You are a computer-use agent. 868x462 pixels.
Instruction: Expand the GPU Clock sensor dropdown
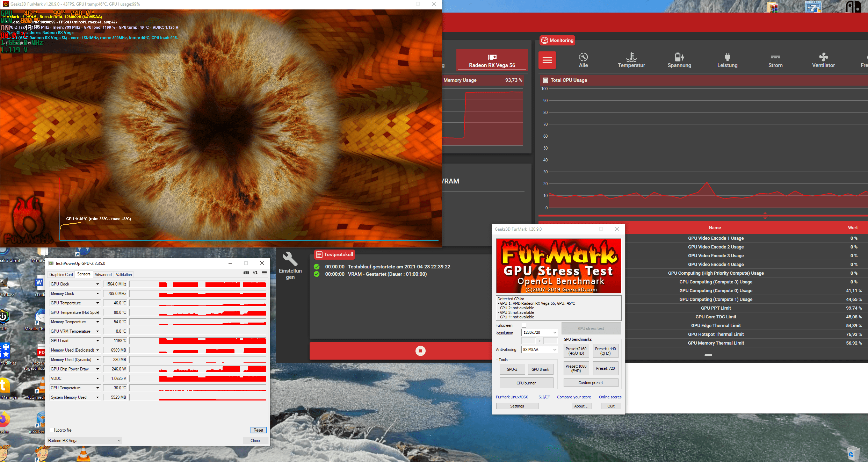pyautogui.click(x=97, y=284)
